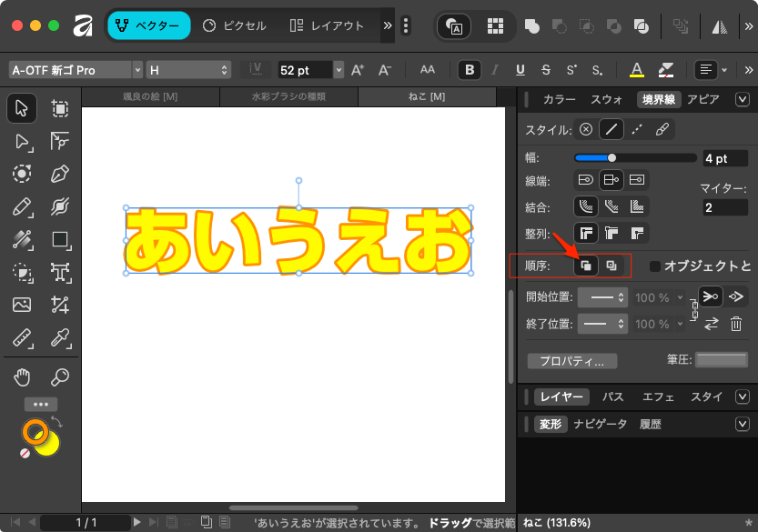Image resolution: width=758 pixels, height=532 pixels.
Task: Toggle bold text formatting
Action: click(470, 70)
